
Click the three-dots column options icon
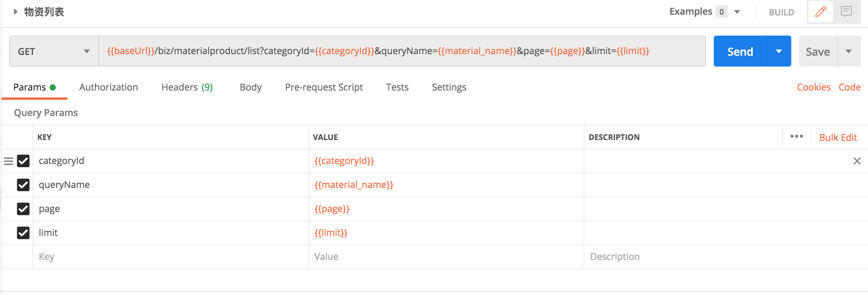tap(796, 137)
